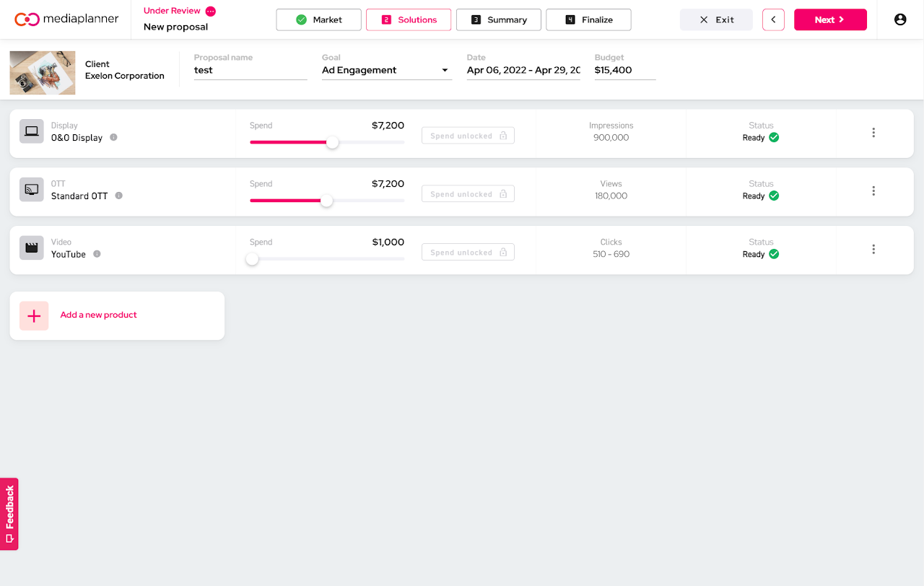The width and height of the screenshot is (924, 586).
Task: Open the user account profile icon
Action: (x=900, y=19)
